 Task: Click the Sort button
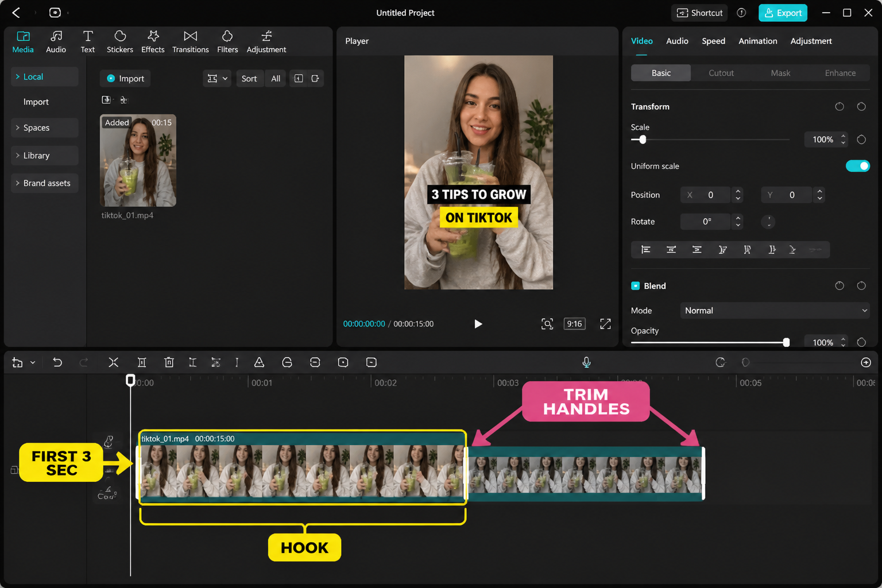(249, 79)
